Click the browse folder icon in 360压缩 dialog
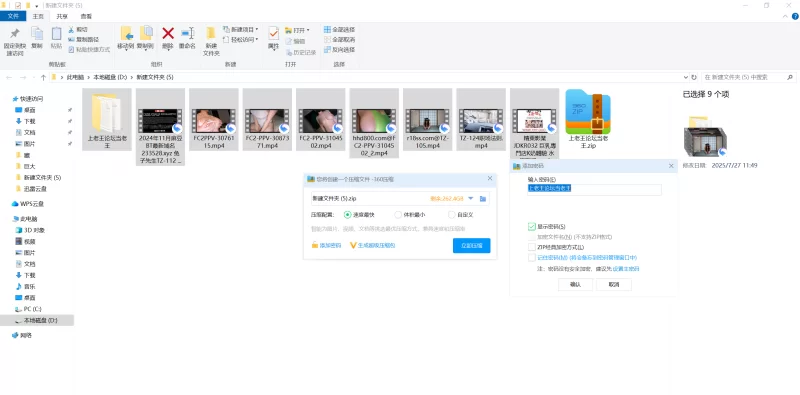This screenshot has height=395, width=800. [x=483, y=199]
